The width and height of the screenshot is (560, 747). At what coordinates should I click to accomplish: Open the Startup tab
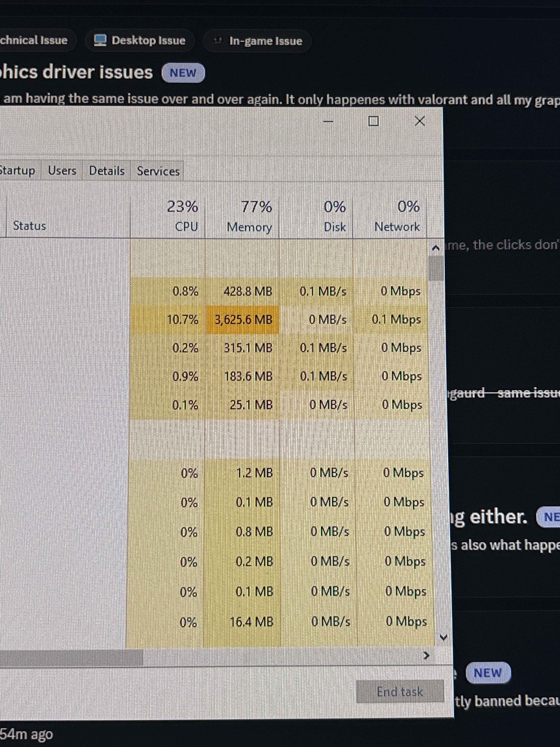[18, 170]
